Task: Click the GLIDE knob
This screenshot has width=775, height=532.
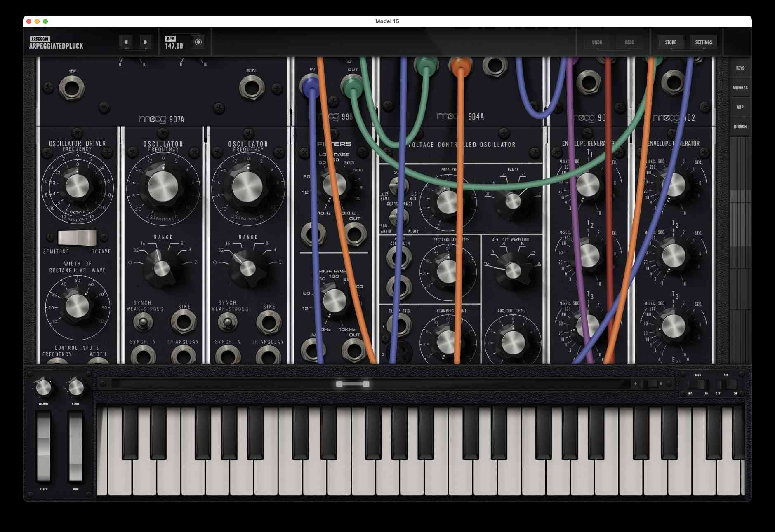Action: 76,388
